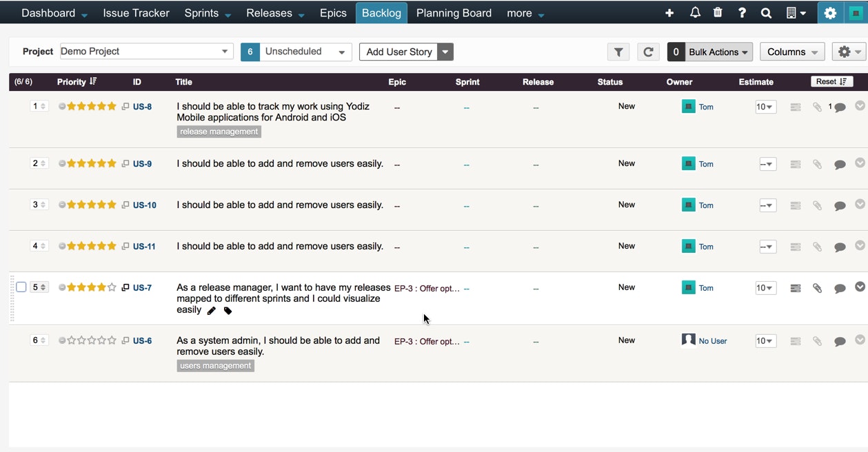The image size is (868, 452).
Task: Open the Planning Board tab
Action: 454,13
